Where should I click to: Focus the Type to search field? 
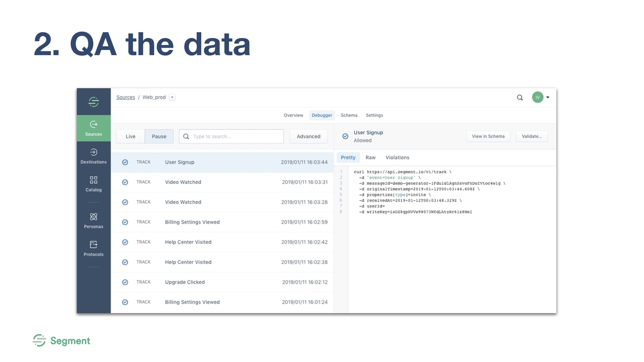(x=231, y=136)
